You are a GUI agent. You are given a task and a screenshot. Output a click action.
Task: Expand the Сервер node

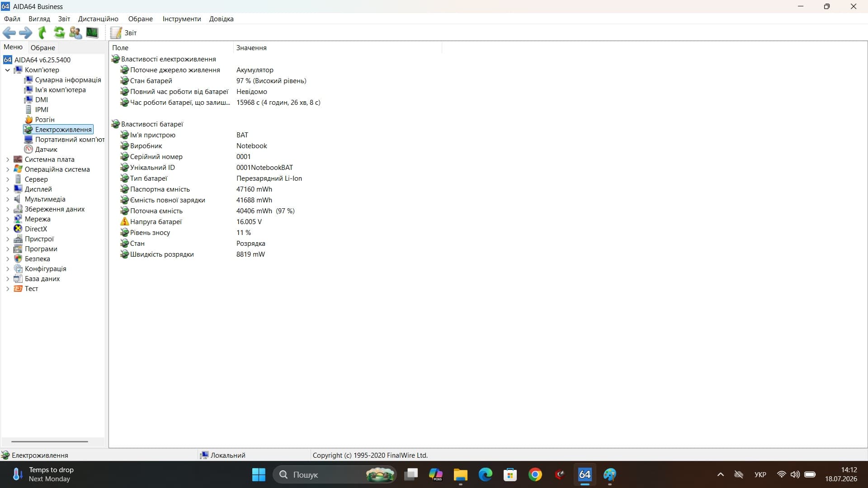[7, 179]
